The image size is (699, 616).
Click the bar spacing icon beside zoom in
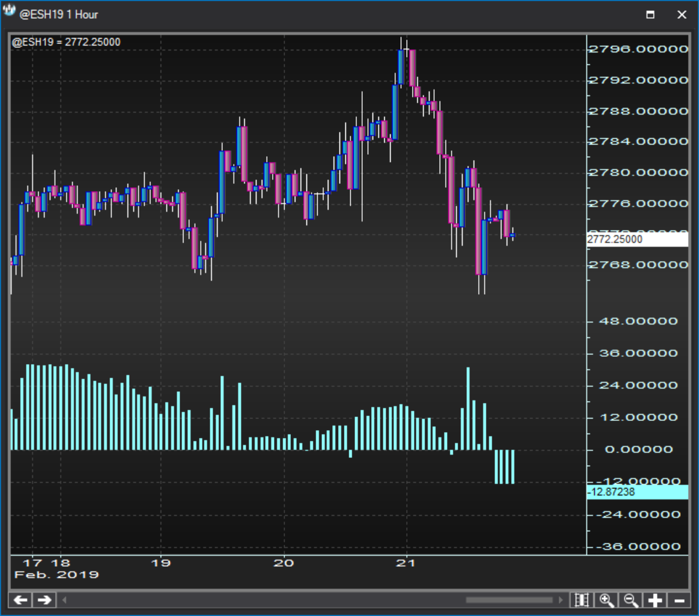coord(582,600)
